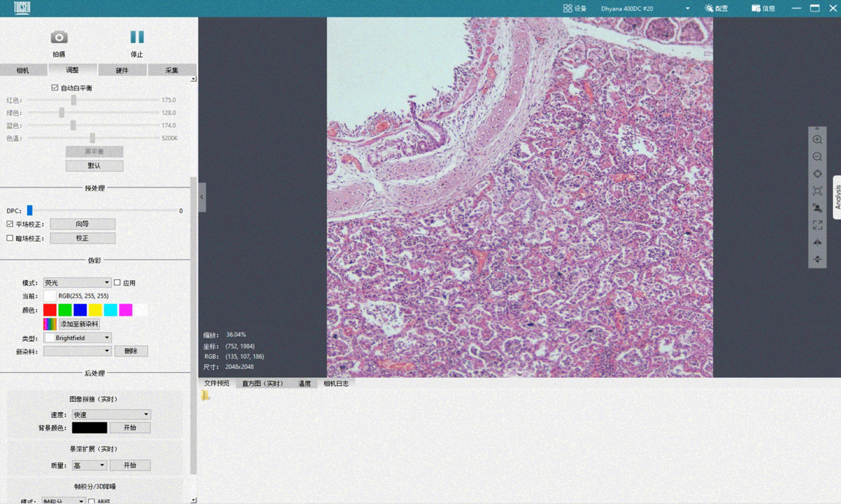Screen dimensions: 841x504
Task: Select the cyan color swatch
Action: 110,310
